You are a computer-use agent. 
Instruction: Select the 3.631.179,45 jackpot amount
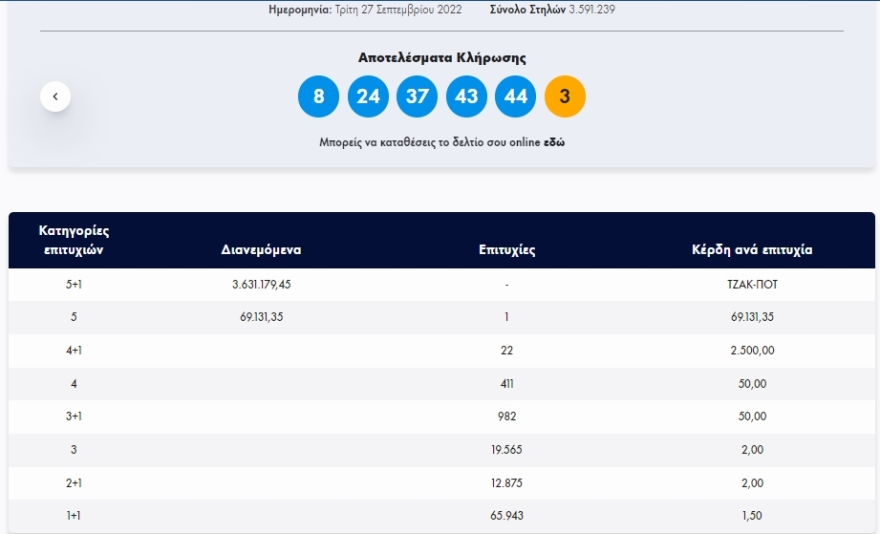tap(261, 284)
